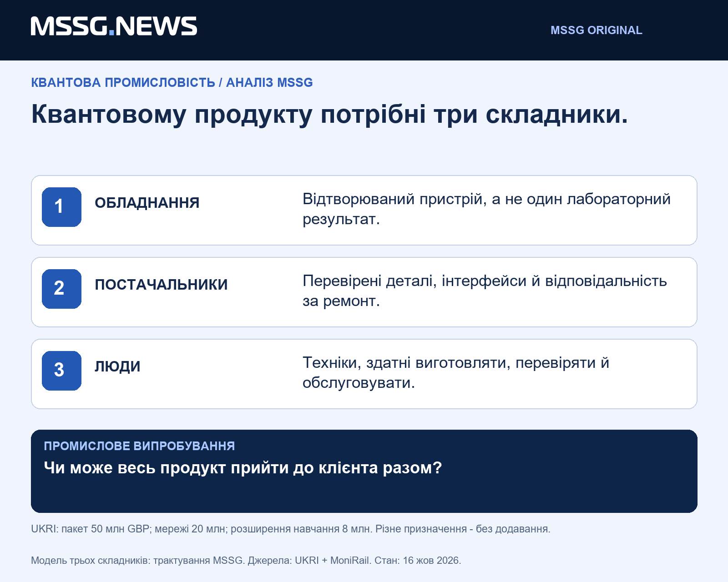The width and height of the screenshot is (728, 582).
Task: Click the question 'Чи може весь продукт прийти до клієнта разом?'
Action: 243,468
